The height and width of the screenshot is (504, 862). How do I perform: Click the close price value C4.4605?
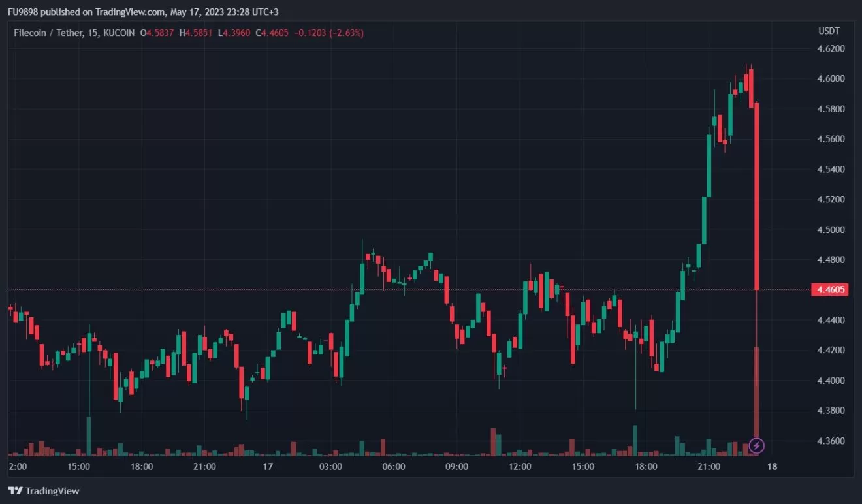(274, 33)
